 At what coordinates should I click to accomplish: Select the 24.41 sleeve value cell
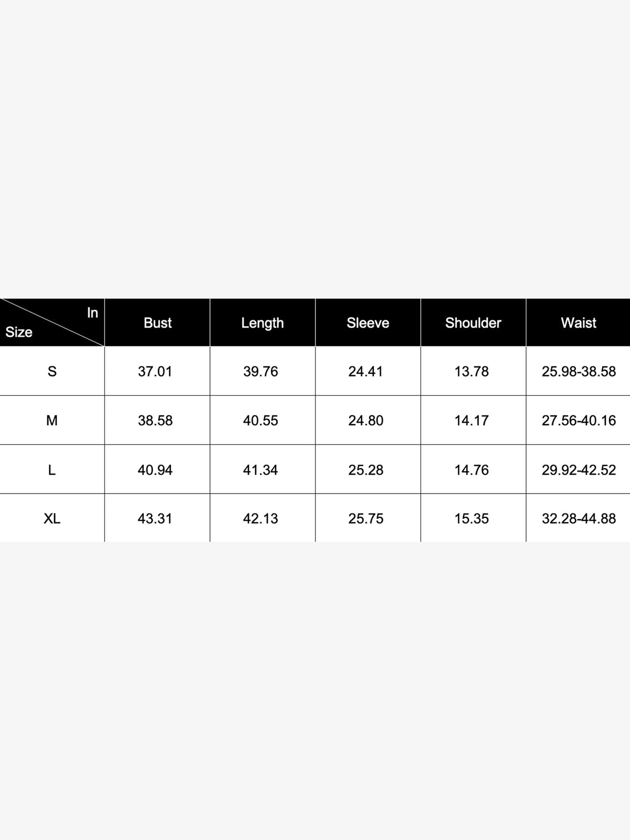point(368,371)
